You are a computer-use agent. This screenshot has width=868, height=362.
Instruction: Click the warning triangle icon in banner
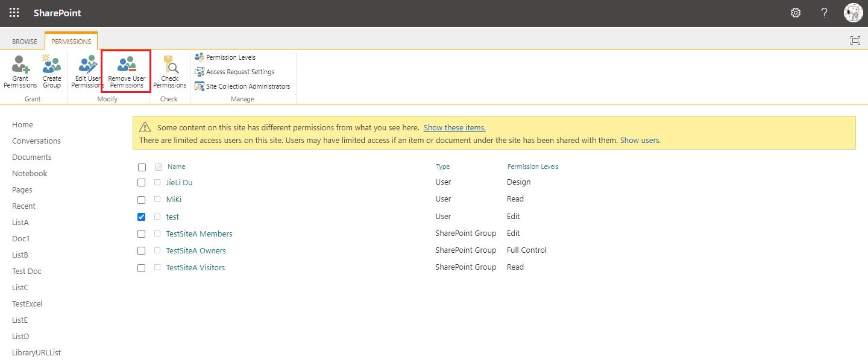coord(145,127)
